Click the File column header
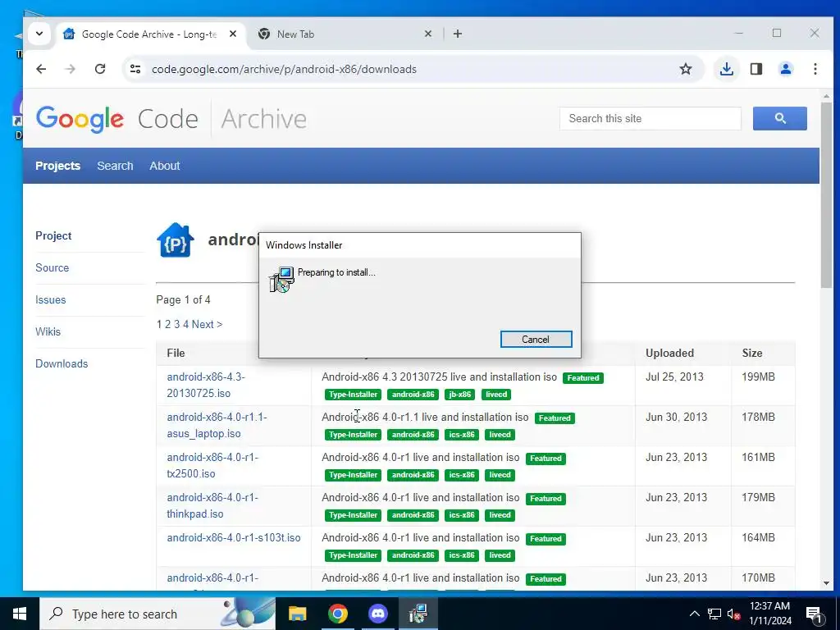The height and width of the screenshot is (630, 840). [x=176, y=353]
